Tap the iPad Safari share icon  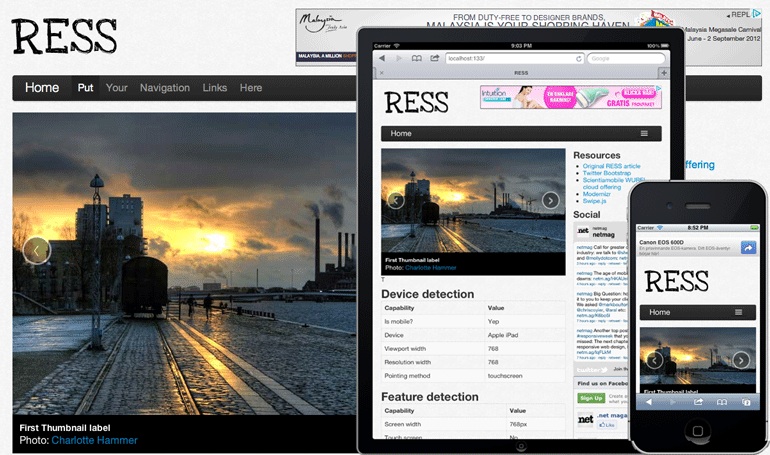435,58
